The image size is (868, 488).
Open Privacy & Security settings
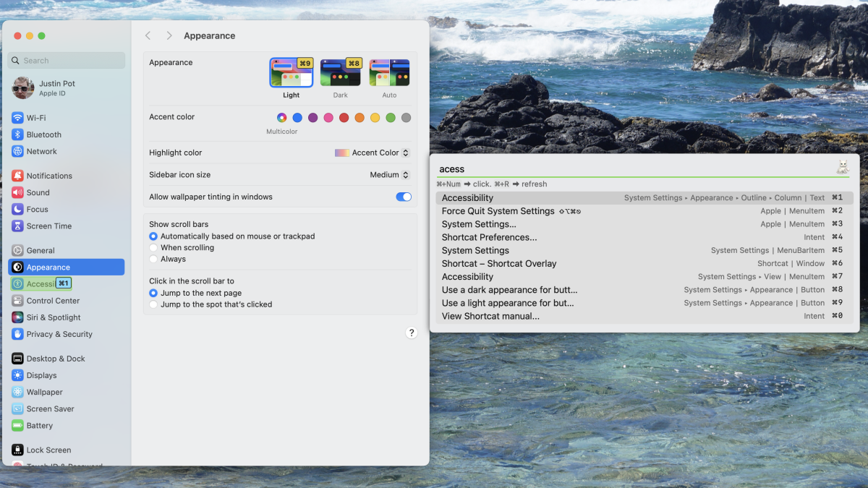coord(67,334)
